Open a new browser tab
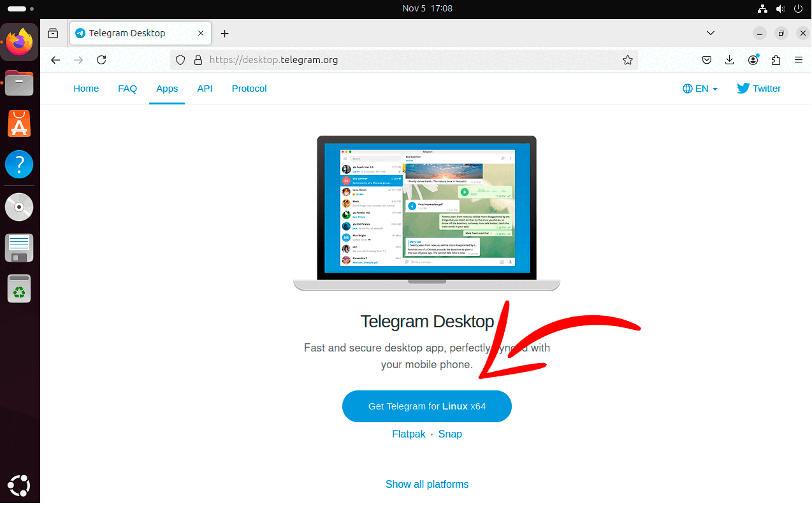The width and height of the screenshot is (812, 505). (x=224, y=33)
